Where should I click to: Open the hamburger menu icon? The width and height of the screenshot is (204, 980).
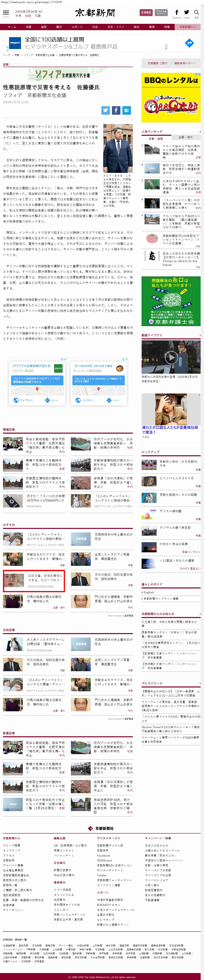[6, 13]
